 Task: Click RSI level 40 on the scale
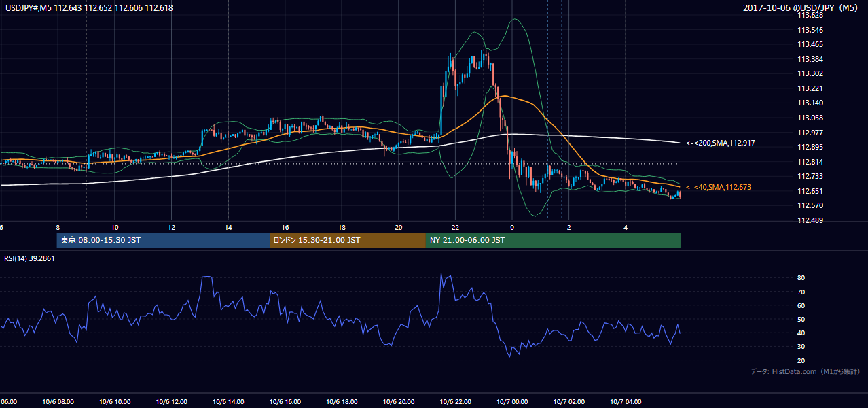pyautogui.click(x=801, y=333)
